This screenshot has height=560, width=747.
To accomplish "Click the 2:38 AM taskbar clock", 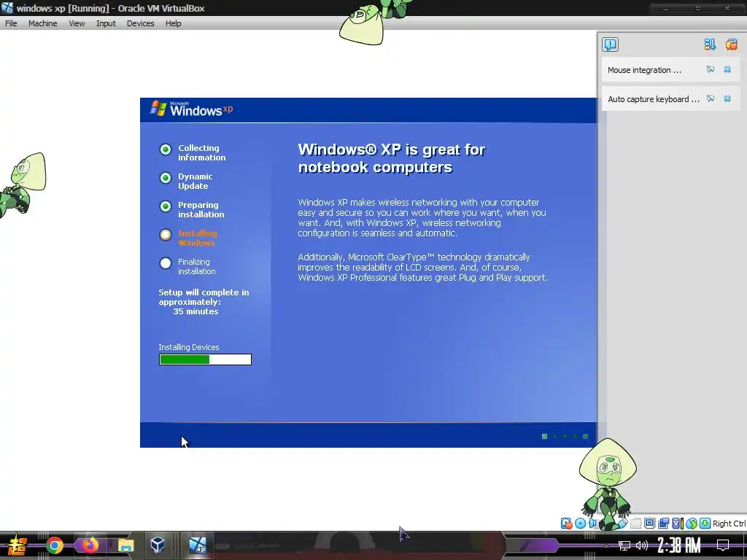I will point(679,545).
